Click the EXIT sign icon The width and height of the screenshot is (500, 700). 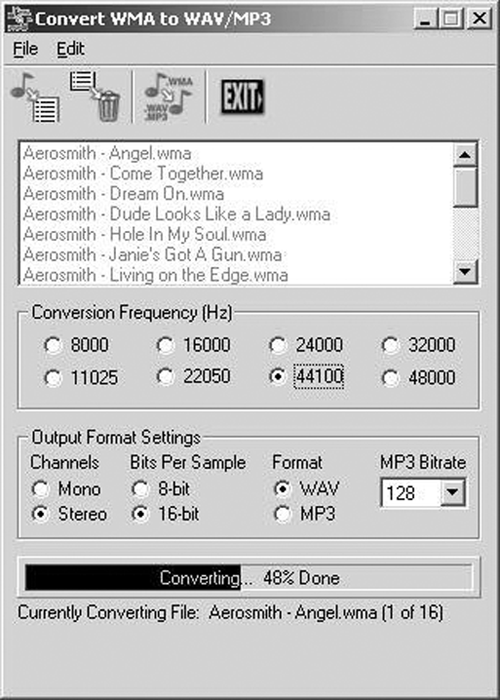pyautogui.click(x=242, y=96)
